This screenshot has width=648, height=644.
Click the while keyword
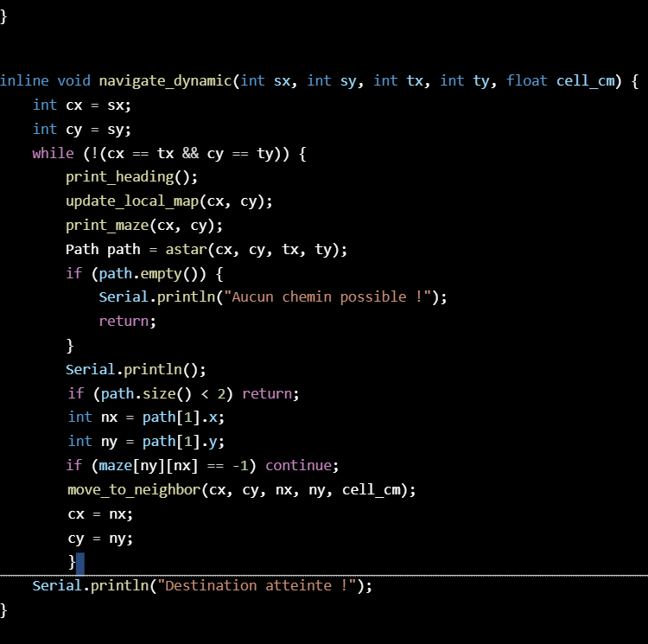point(53,153)
